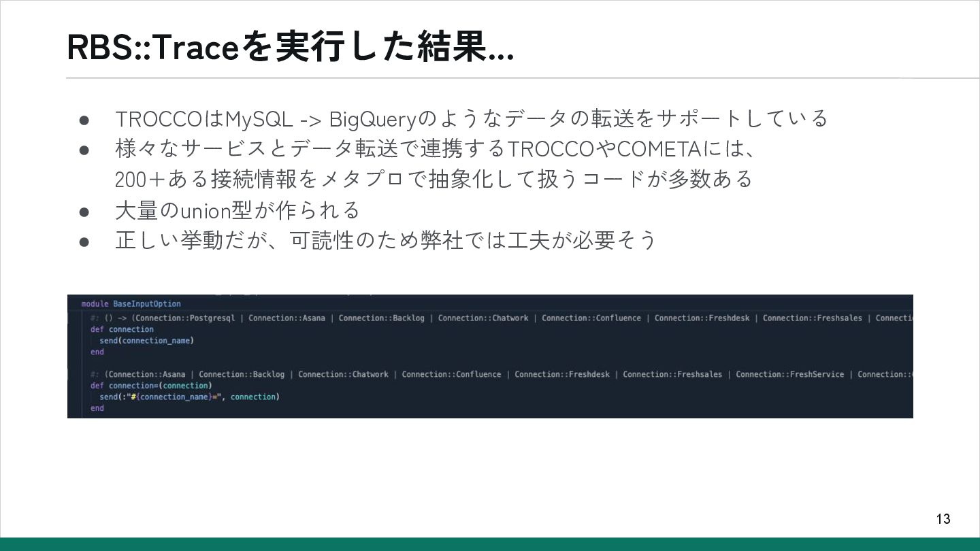Click "Connection::Postgresql" in the code comment
This screenshot has height=551, width=980.
(185, 318)
